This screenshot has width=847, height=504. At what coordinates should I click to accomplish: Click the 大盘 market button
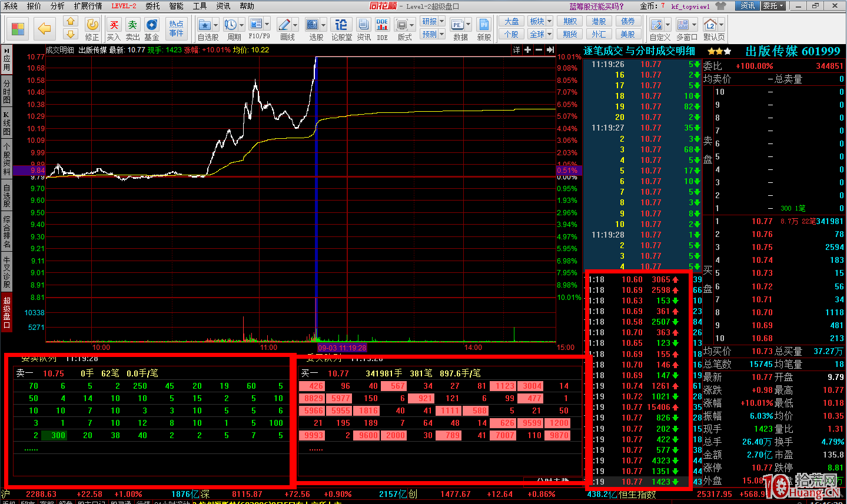click(x=511, y=21)
